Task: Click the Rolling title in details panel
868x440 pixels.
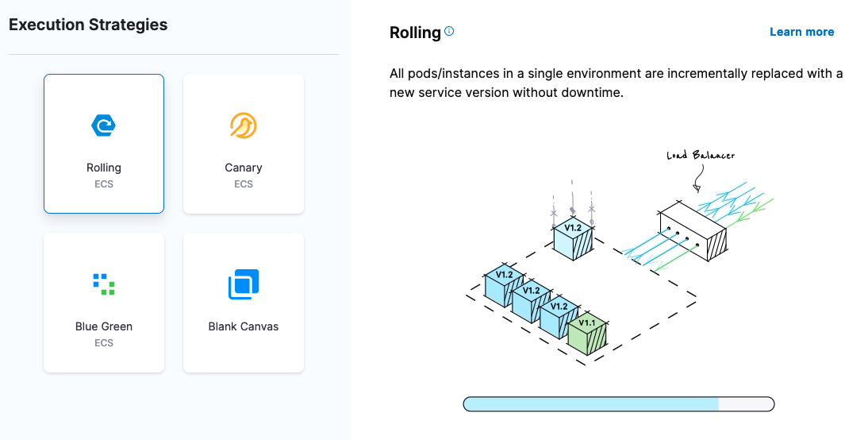Action: coord(415,33)
